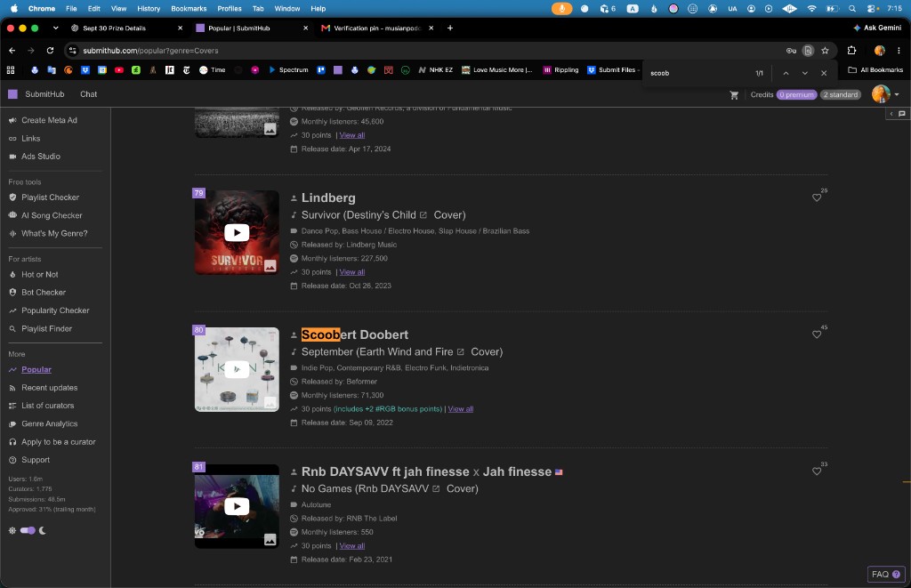The width and height of the screenshot is (911, 588).
Task: Open Bot Checker
Action: pos(44,293)
